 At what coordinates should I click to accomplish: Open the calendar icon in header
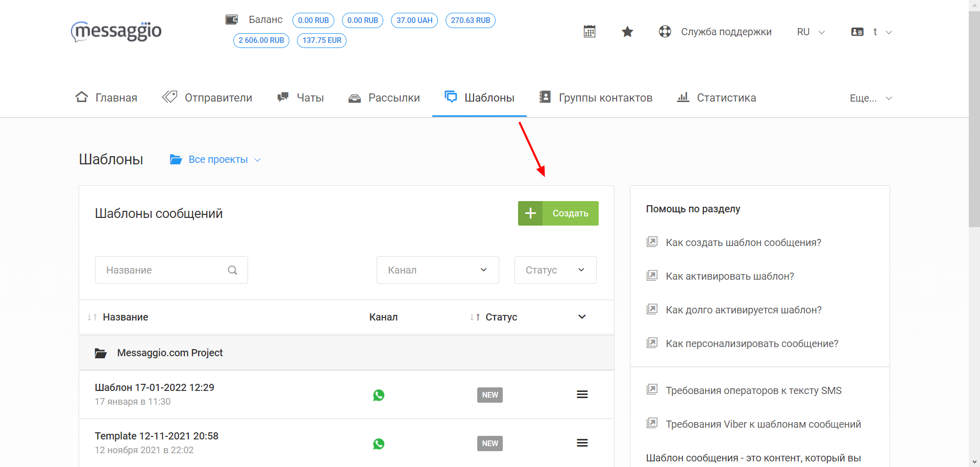590,32
